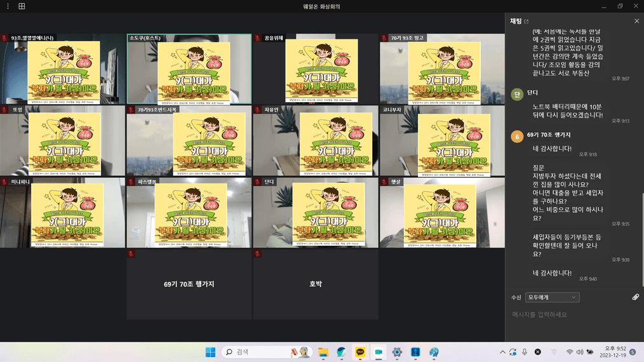Open the three-dot more options menu
This screenshot has width=644, height=362.
click(x=8, y=6)
